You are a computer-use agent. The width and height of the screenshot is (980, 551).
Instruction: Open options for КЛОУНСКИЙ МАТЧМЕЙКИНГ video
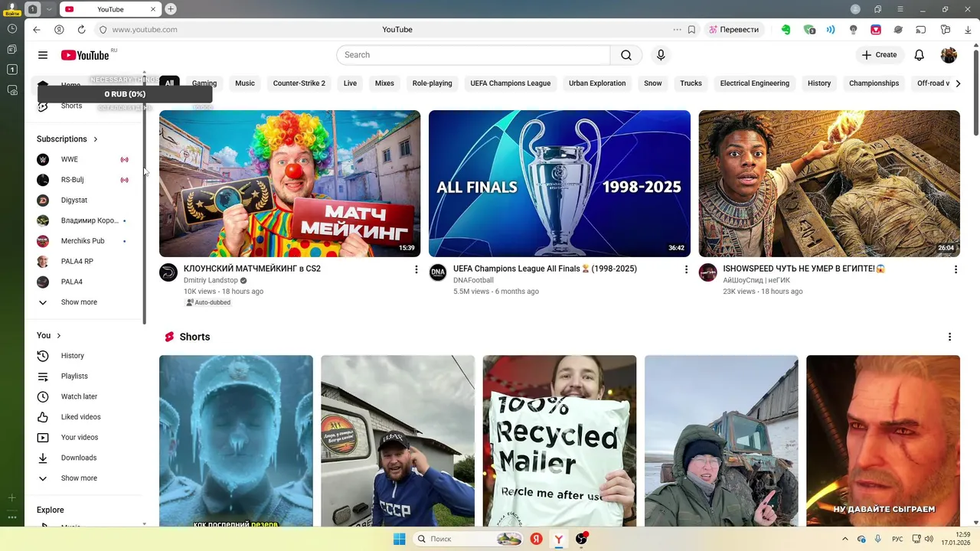click(416, 269)
